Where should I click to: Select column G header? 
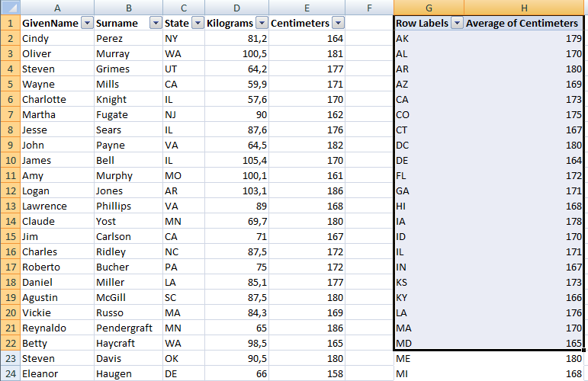click(429, 8)
